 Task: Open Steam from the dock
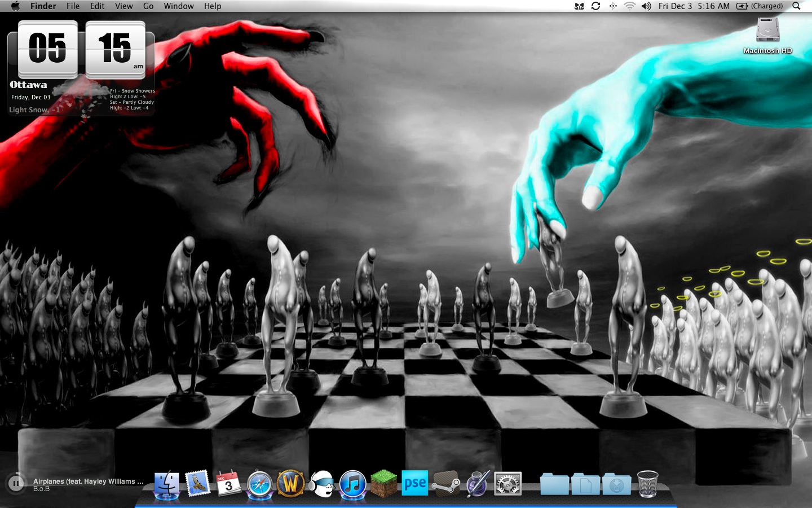coord(446,484)
